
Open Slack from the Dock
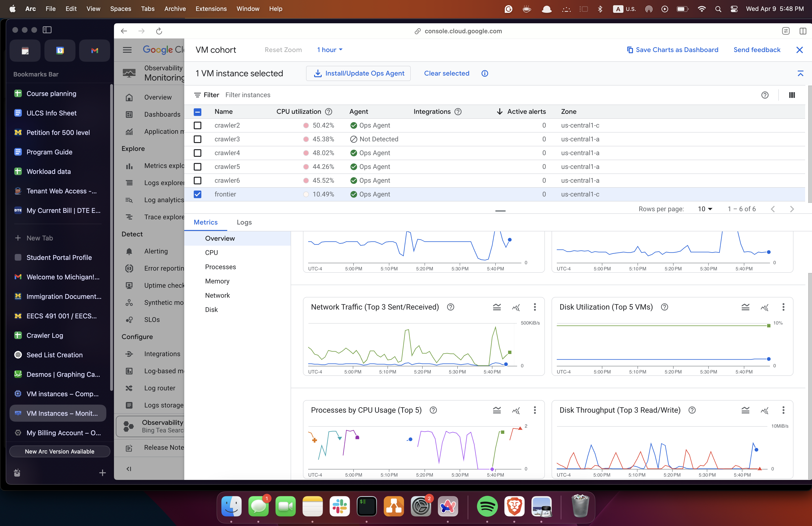click(x=340, y=506)
